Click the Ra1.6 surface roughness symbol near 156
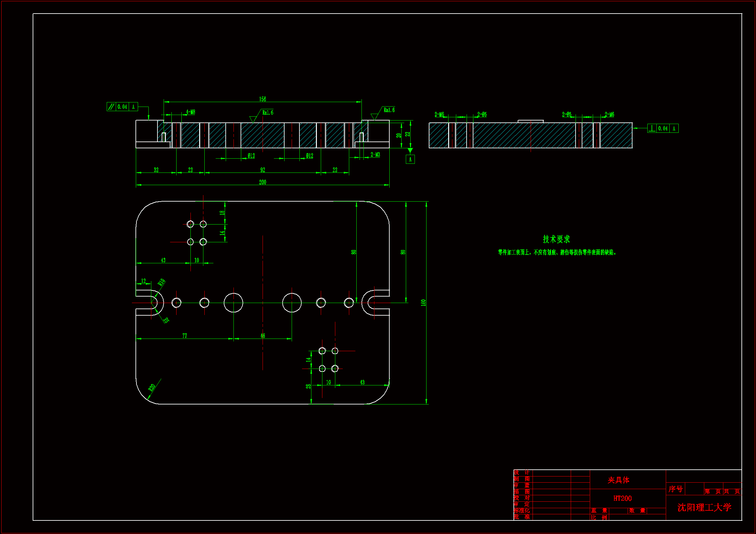 tap(267, 112)
